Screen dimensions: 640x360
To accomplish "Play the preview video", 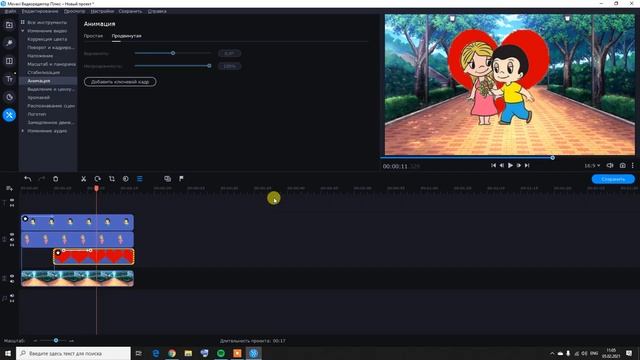I will tap(510, 165).
